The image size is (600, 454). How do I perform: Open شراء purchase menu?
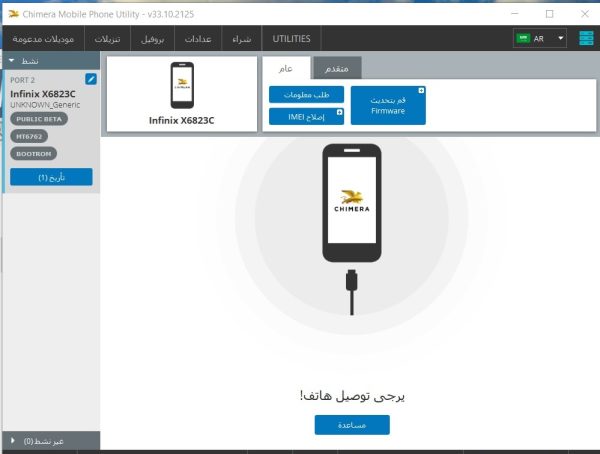coord(241,39)
